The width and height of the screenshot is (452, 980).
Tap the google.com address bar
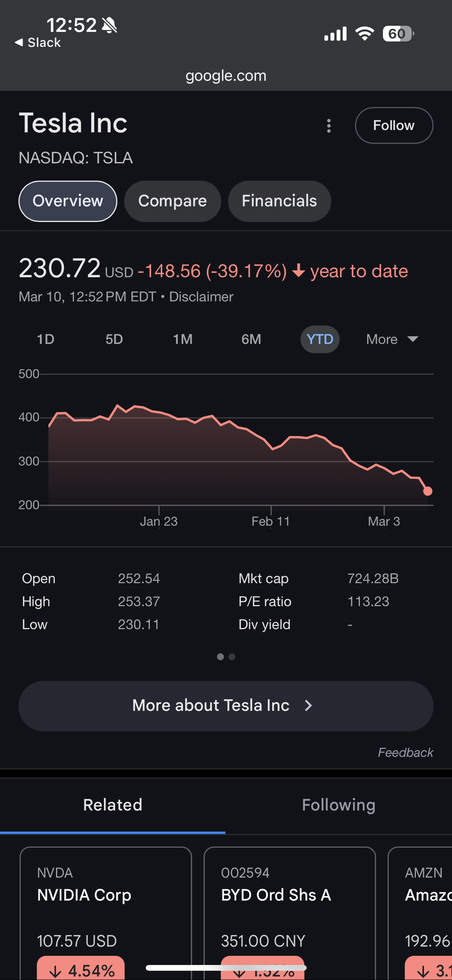click(226, 75)
